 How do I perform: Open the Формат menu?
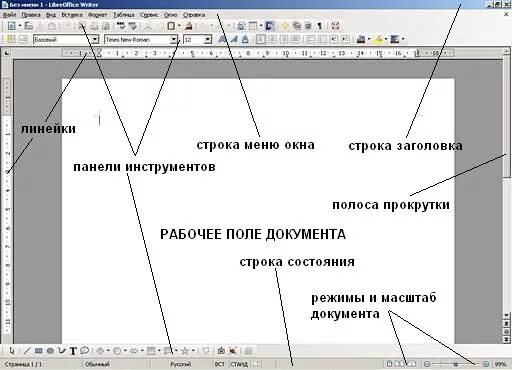click(x=97, y=15)
